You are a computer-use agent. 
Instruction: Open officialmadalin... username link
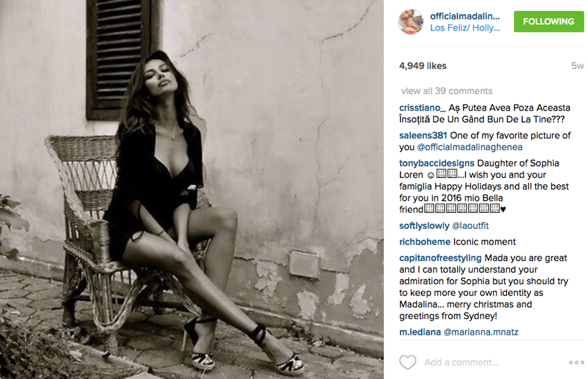tap(465, 16)
